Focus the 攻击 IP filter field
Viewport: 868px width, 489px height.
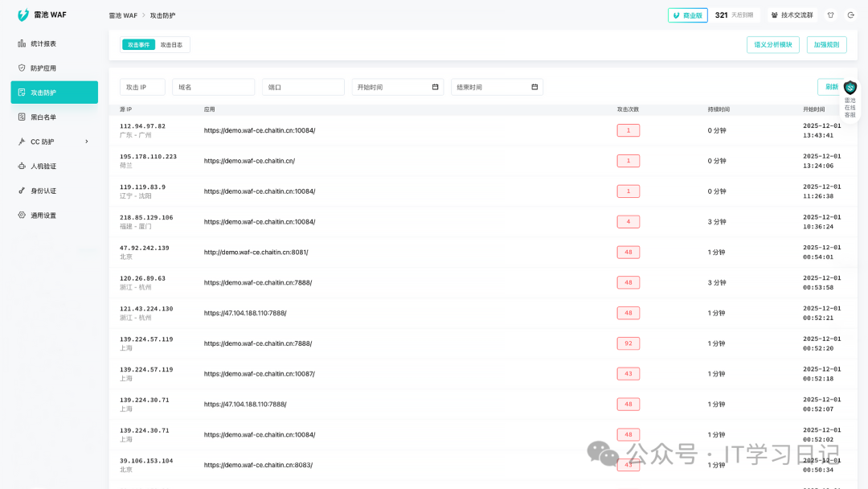tap(142, 87)
